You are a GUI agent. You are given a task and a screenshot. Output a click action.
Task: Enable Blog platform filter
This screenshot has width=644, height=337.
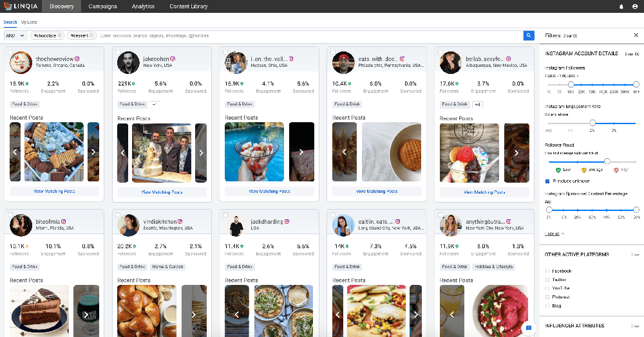(x=547, y=306)
